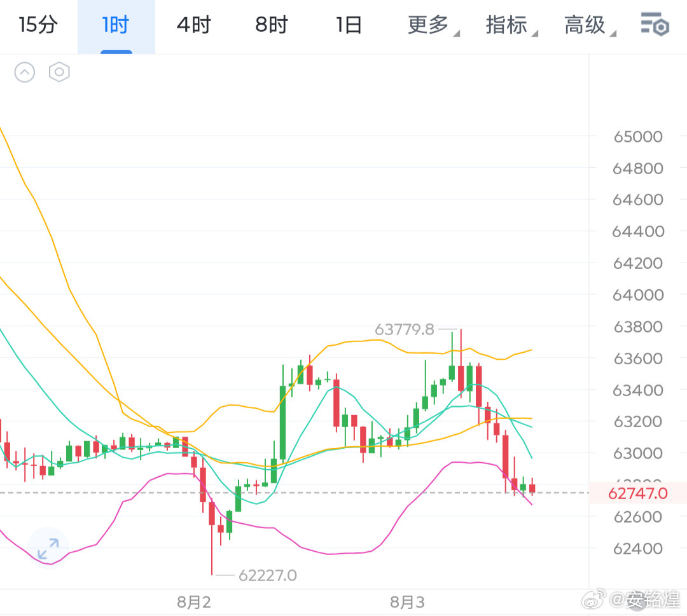This screenshot has width=687, height=616.
Task: Open the 高级 advanced dropdown
Action: click(x=590, y=25)
